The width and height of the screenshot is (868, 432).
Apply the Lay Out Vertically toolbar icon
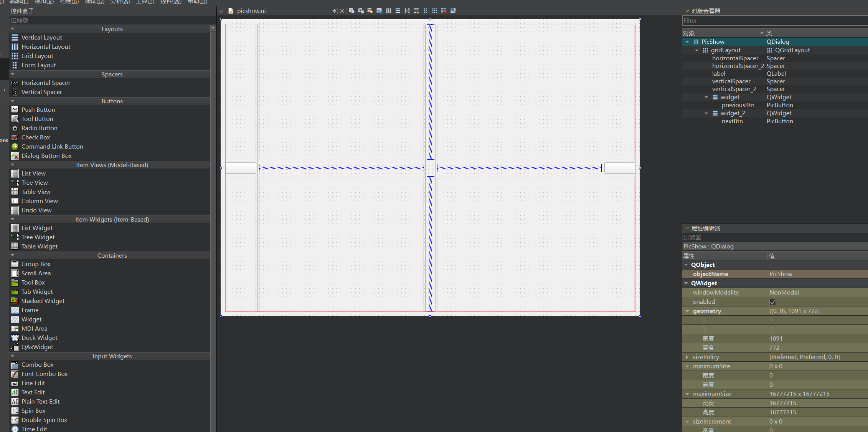[x=398, y=11]
